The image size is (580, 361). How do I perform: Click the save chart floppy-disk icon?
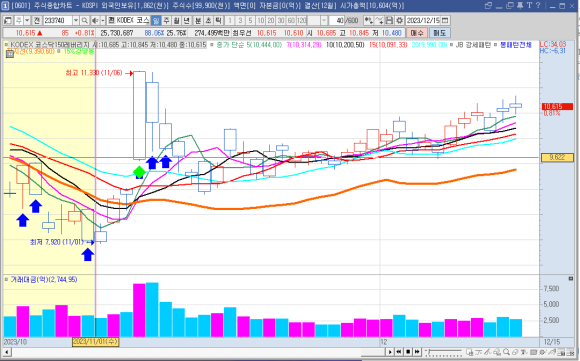tap(390, 20)
